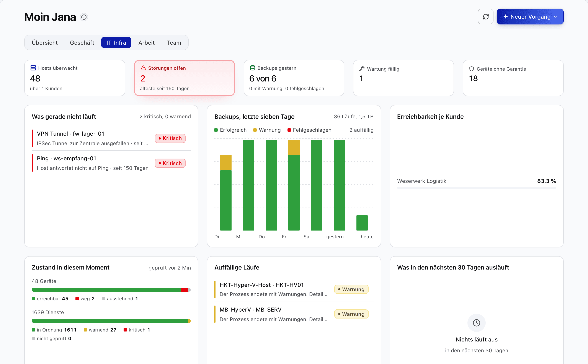Image resolution: width=588 pixels, height=364 pixels.
Task: Open the Team tab
Action: click(x=174, y=43)
